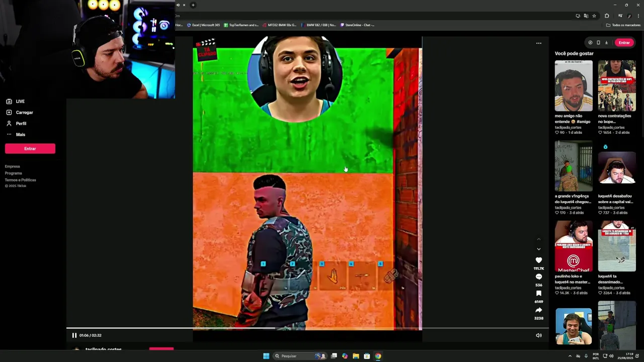Open the Programa footer link
This screenshot has height=362, width=644.
(x=14, y=173)
